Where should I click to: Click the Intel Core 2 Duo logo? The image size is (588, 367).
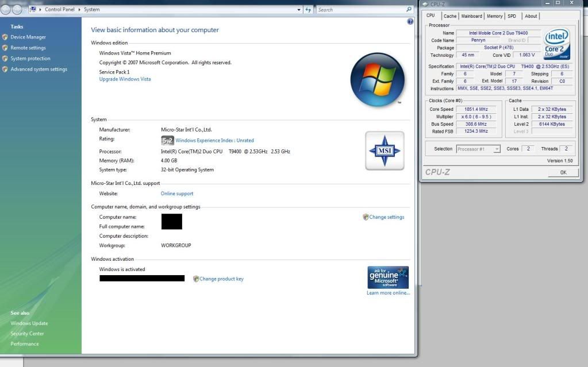(x=557, y=44)
